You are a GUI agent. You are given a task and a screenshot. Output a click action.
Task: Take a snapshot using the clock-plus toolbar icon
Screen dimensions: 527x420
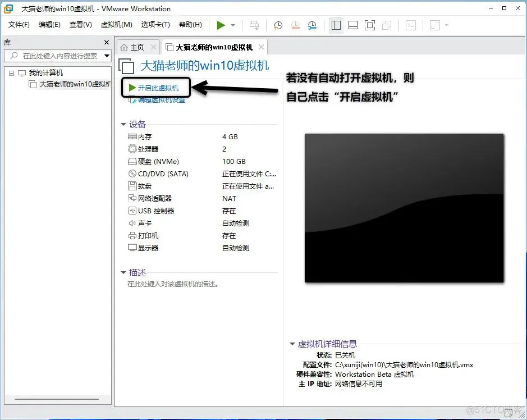click(x=278, y=25)
